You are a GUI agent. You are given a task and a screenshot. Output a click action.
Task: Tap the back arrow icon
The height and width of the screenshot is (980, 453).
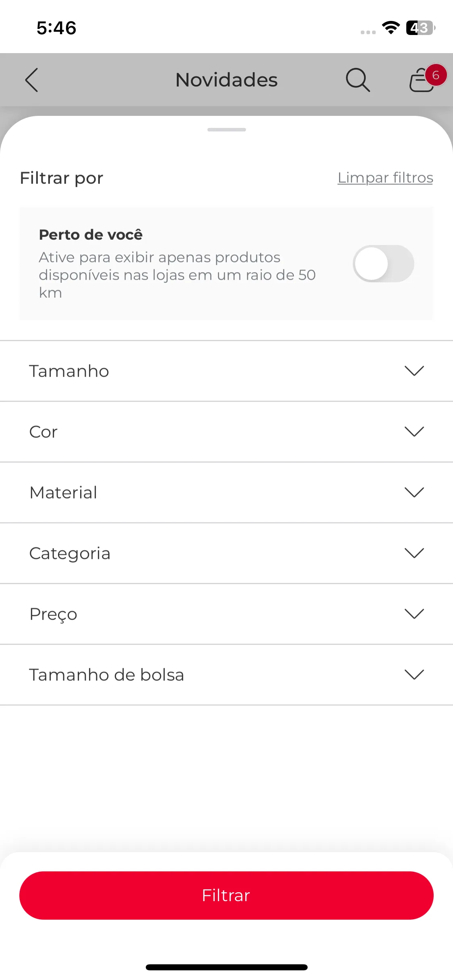click(x=31, y=80)
